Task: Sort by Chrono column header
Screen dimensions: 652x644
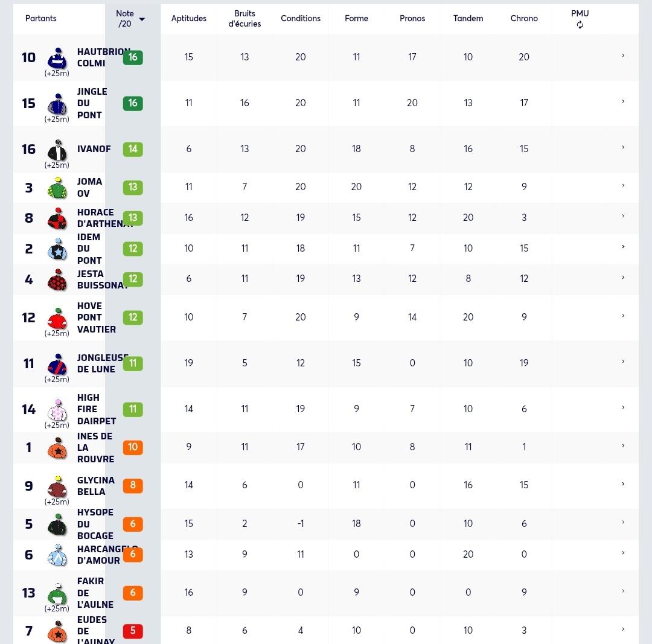Action: tap(524, 18)
